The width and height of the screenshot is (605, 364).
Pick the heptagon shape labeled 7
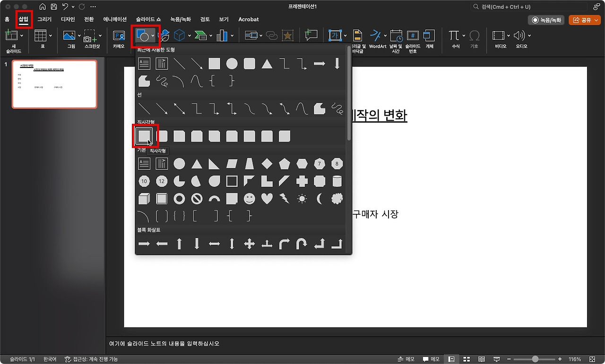click(x=320, y=164)
